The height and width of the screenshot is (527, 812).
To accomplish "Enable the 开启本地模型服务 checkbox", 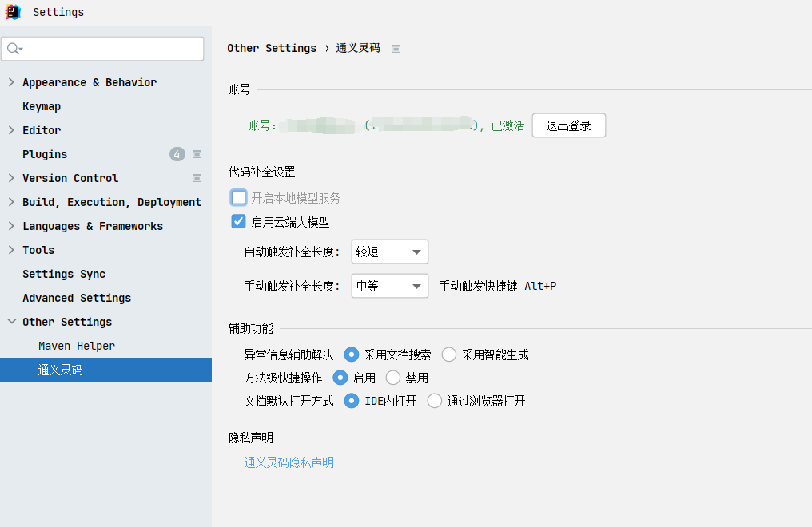I will [239, 197].
